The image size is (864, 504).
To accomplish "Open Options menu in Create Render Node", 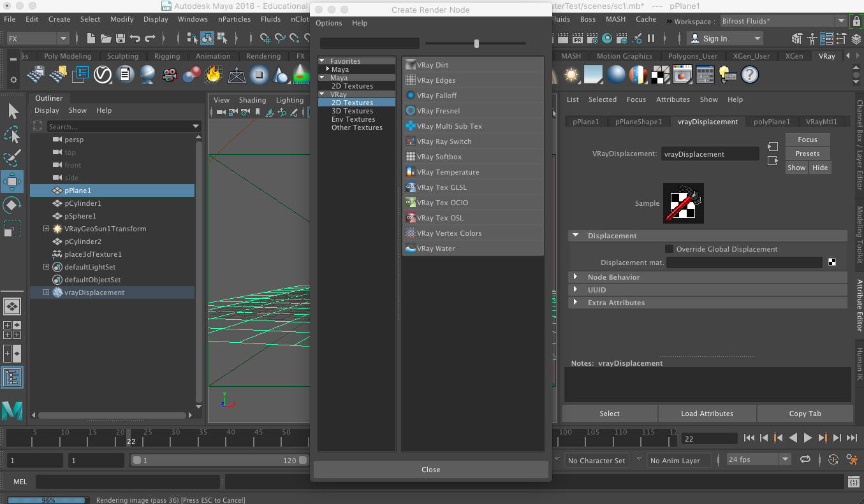I will (329, 23).
